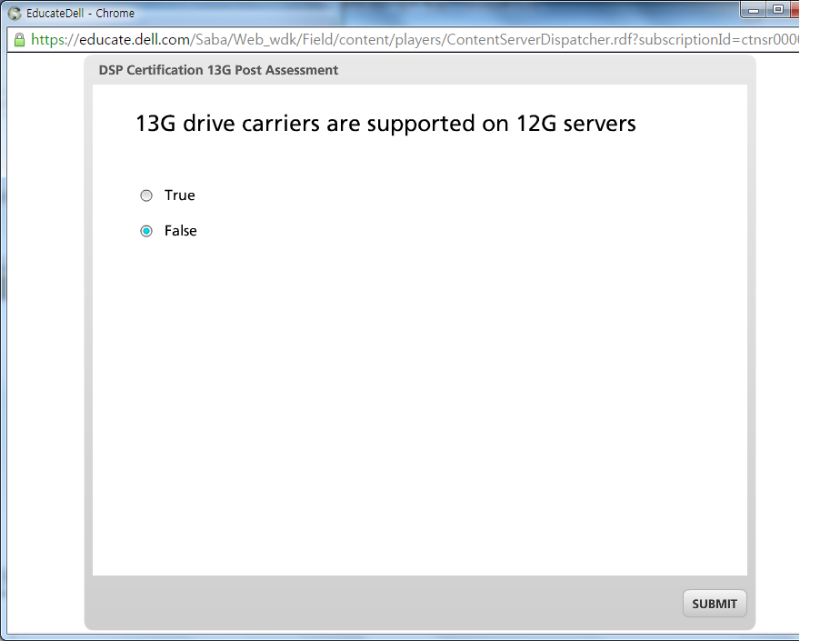This screenshot has height=641, width=840.
Task: Click the "False" answer label text
Action: (180, 231)
